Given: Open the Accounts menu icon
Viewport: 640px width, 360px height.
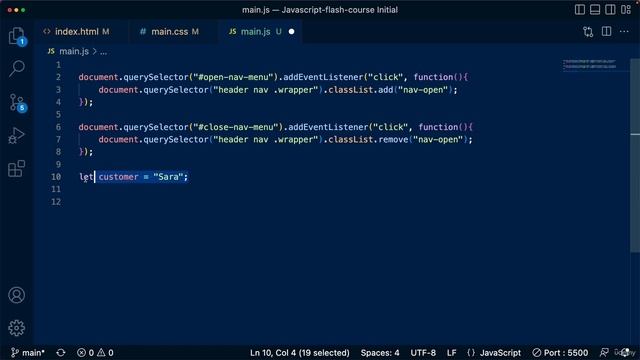Looking at the screenshot, I should [x=16, y=295].
